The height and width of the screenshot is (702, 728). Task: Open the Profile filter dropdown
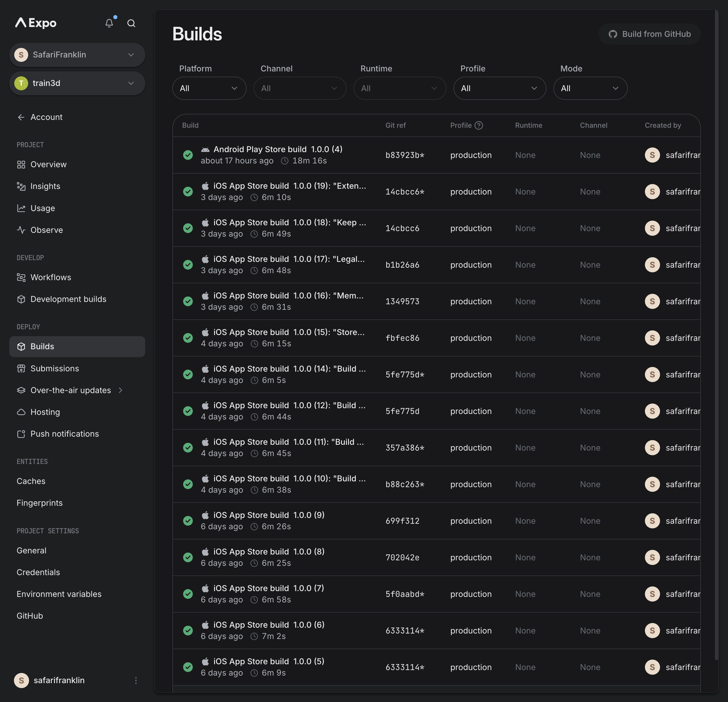500,88
